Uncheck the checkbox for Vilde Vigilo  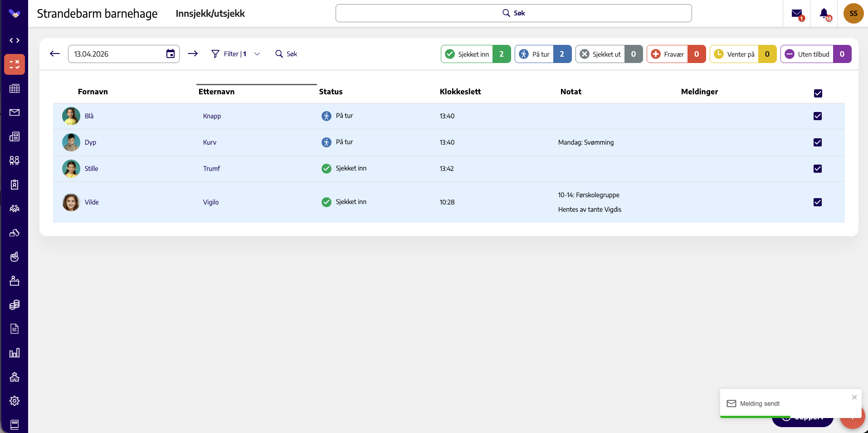[x=818, y=202]
